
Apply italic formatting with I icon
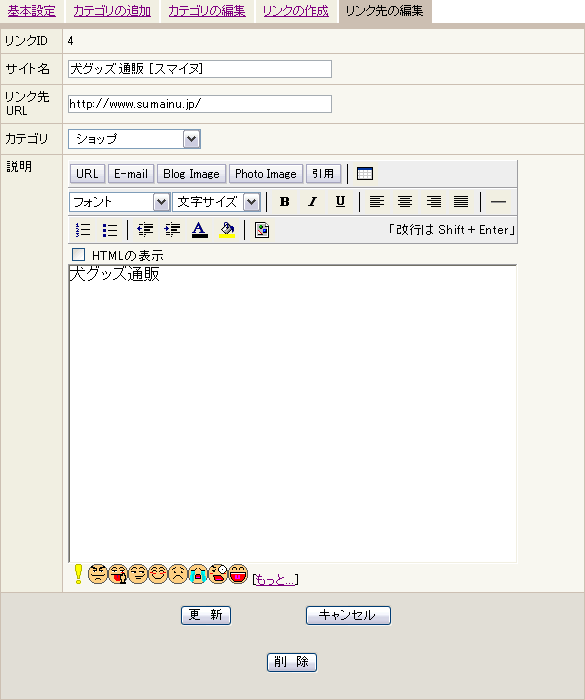[x=313, y=202]
